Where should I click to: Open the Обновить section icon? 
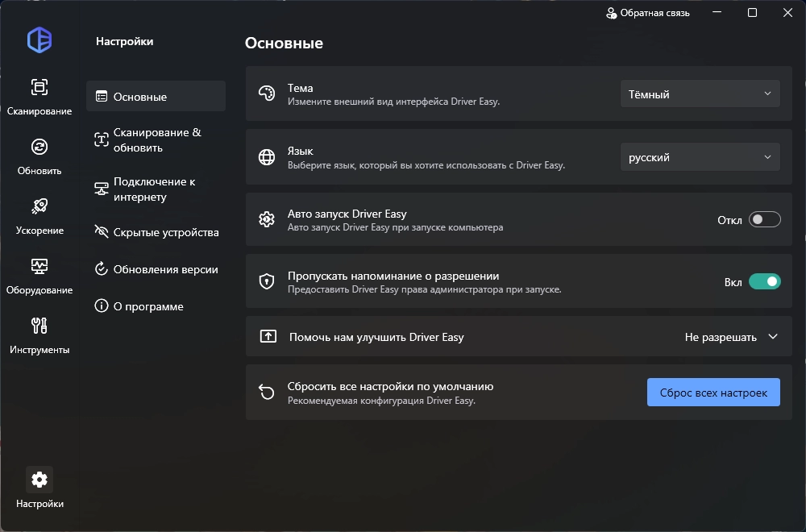coord(39,147)
